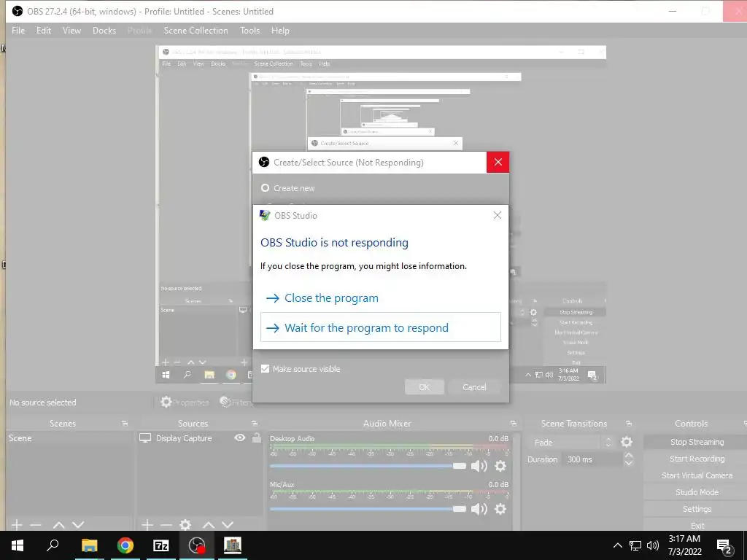
Task: Open Windows Start menu
Action: click(18, 545)
